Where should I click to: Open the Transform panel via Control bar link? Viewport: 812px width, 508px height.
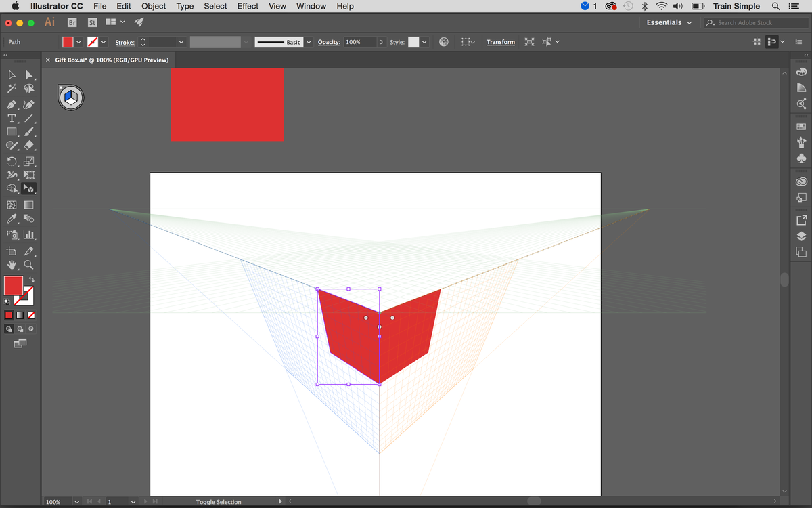click(x=501, y=42)
